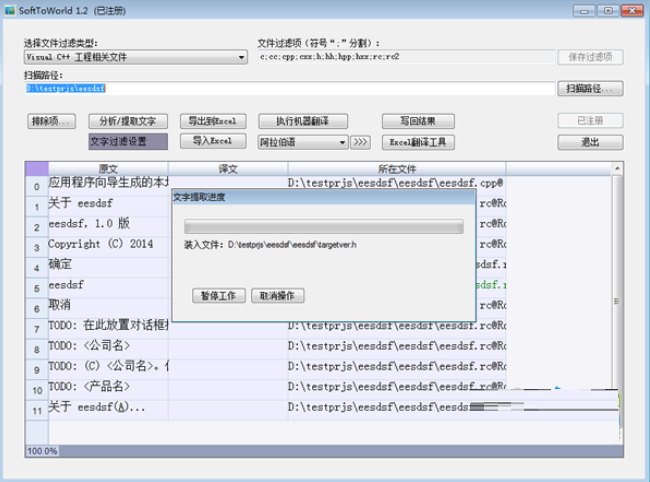Image resolution: width=650 pixels, height=482 pixels.
Task: Click file path cell in row 9
Action: coord(397,369)
